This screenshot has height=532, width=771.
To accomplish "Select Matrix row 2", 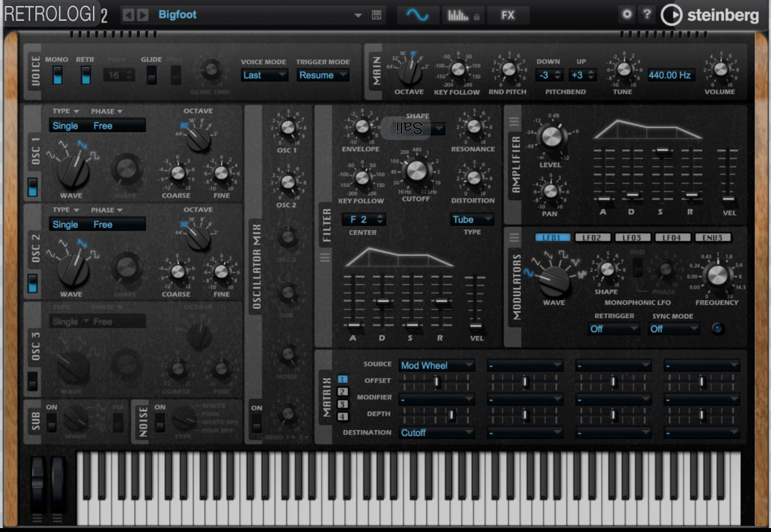I will click(x=342, y=391).
